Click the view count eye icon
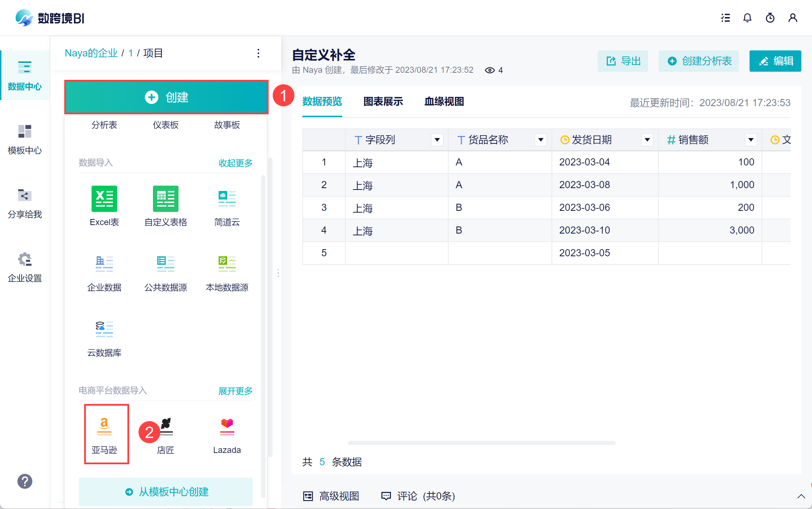Image resolution: width=812 pixels, height=509 pixels. click(x=490, y=70)
